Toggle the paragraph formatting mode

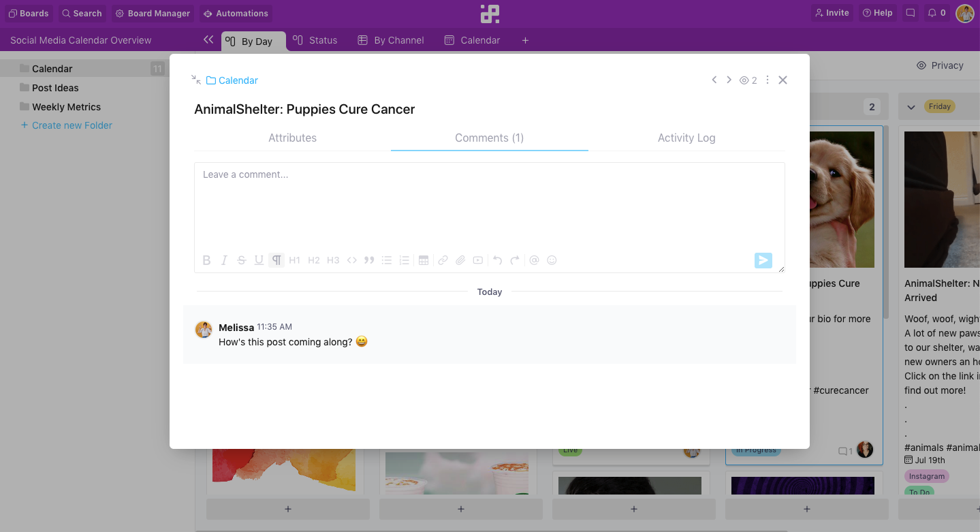click(x=276, y=260)
